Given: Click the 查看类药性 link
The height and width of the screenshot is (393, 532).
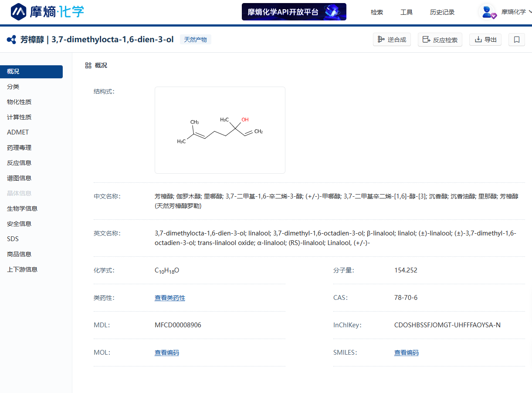Looking at the screenshot, I should [x=170, y=298].
